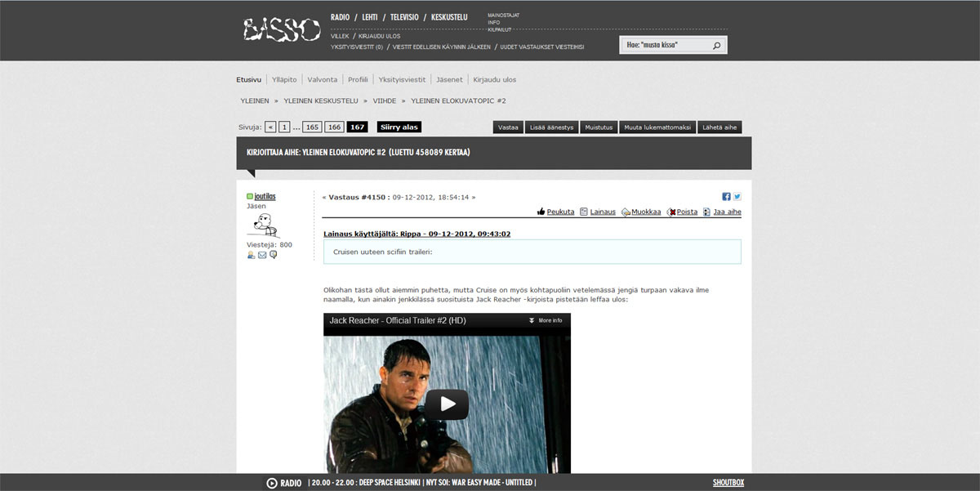Go to page 165
The image size is (980, 491).
coord(312,127)
